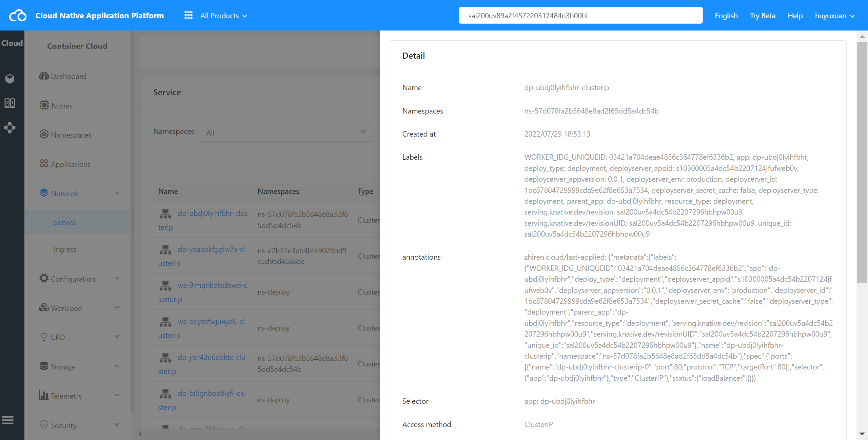Click service icon beside ws-oqyzxfwju4ya0-clusterip
Viewport: 868px width, 440px height.
click(165, 322)
